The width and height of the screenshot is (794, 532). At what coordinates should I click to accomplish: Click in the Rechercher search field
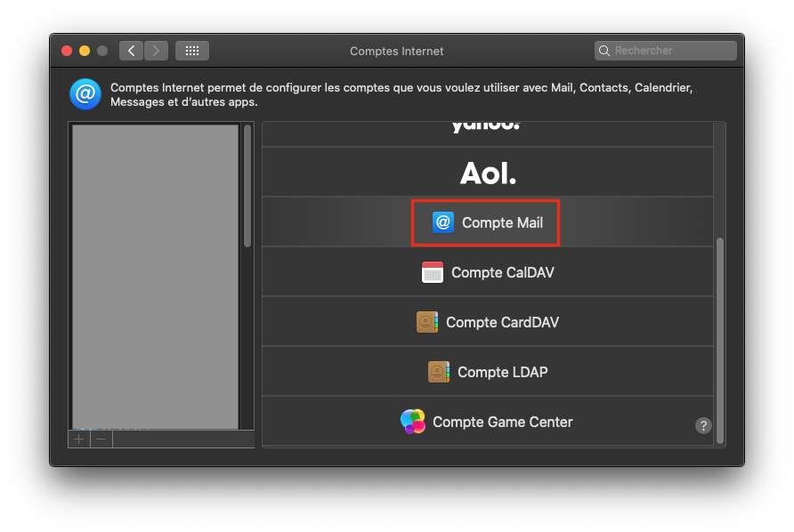pyautogui.click(x=672, y=51)
